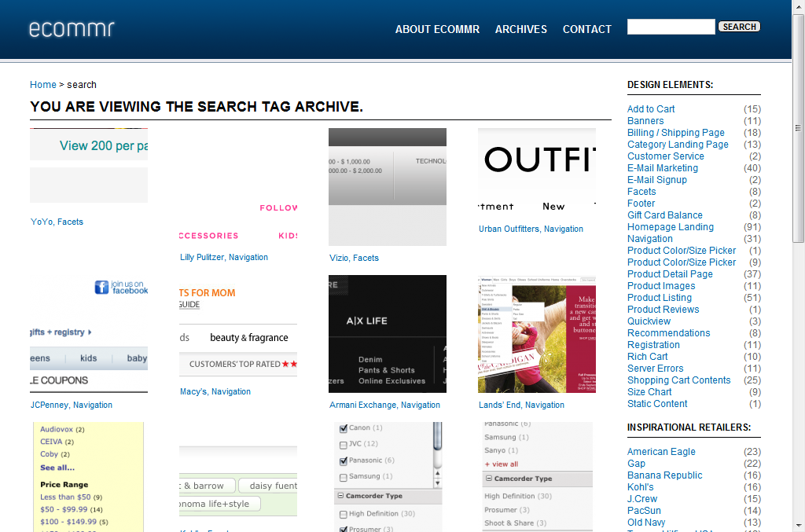Open the Armani Exchange thumbnail
Viewport: 805px width, 532px height.
(388, 334)
